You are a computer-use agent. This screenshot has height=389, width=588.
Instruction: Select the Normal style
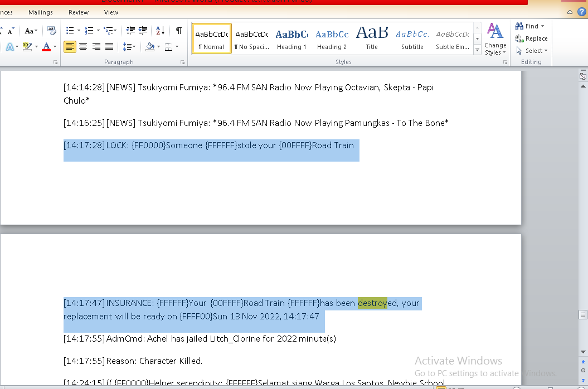pos(211,38)
